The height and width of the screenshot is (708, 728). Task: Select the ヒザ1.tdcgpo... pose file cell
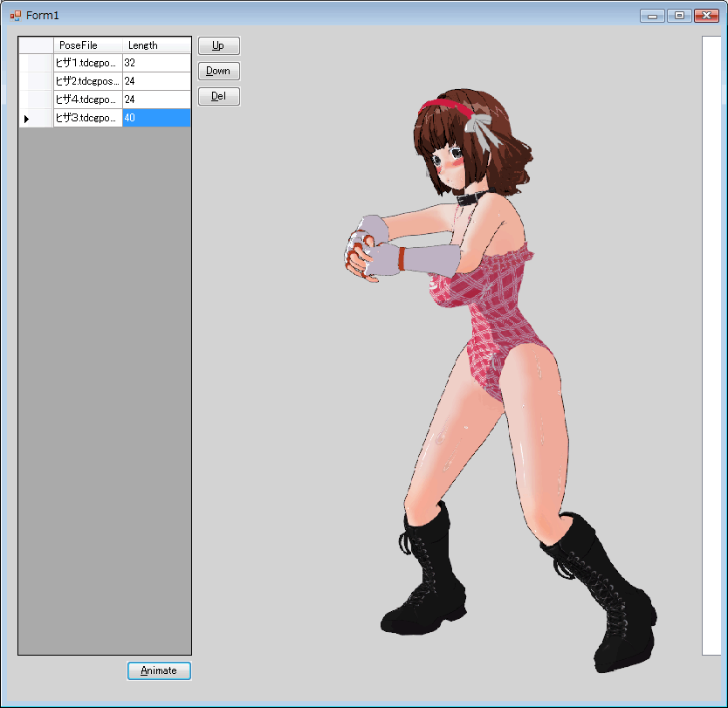pos(87,63)
